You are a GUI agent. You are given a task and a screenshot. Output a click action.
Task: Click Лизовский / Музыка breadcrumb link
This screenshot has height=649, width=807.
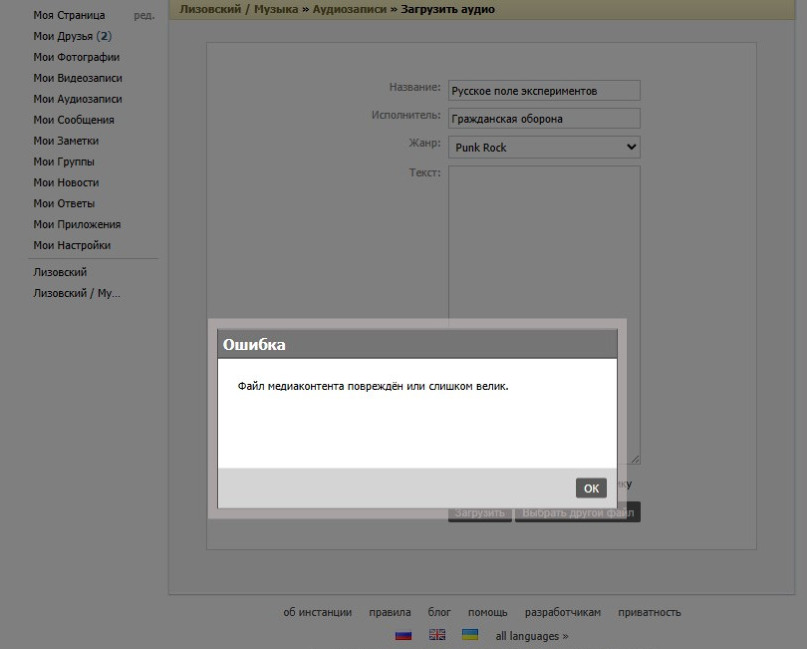239,9
